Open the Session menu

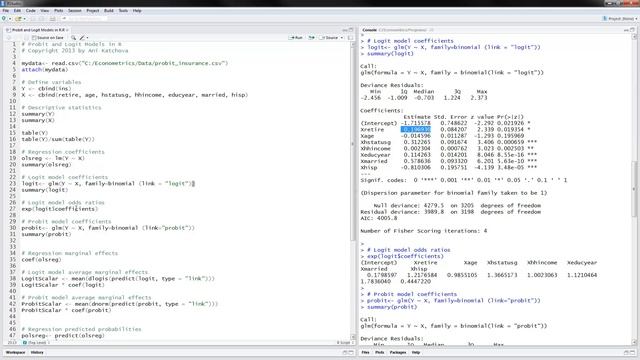(75, 11)
